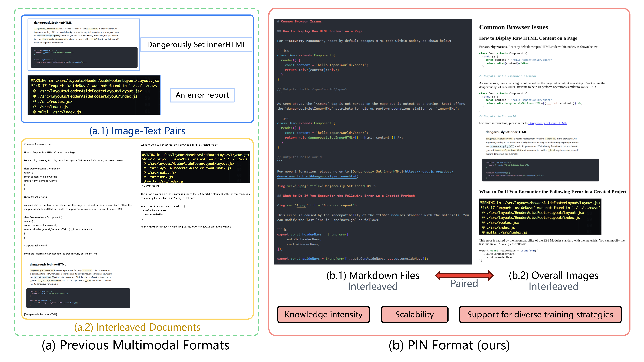Click the (b.1) Markdown Files heading

pyautogui.click(x=373, y=276)
